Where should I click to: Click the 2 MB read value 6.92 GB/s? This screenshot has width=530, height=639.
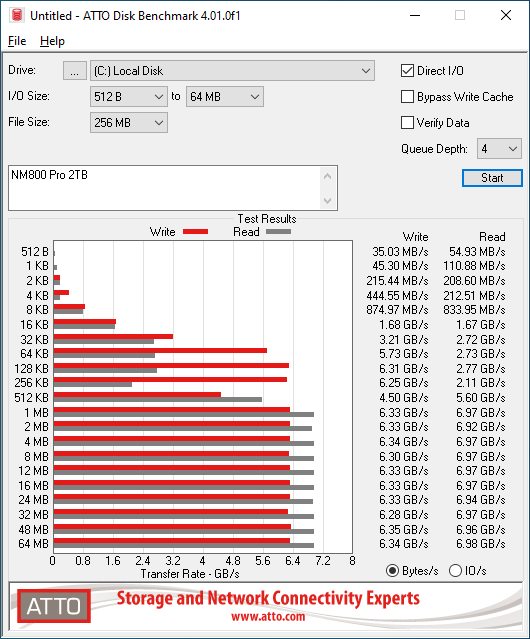pyautogui.click(x=481, y=427)
